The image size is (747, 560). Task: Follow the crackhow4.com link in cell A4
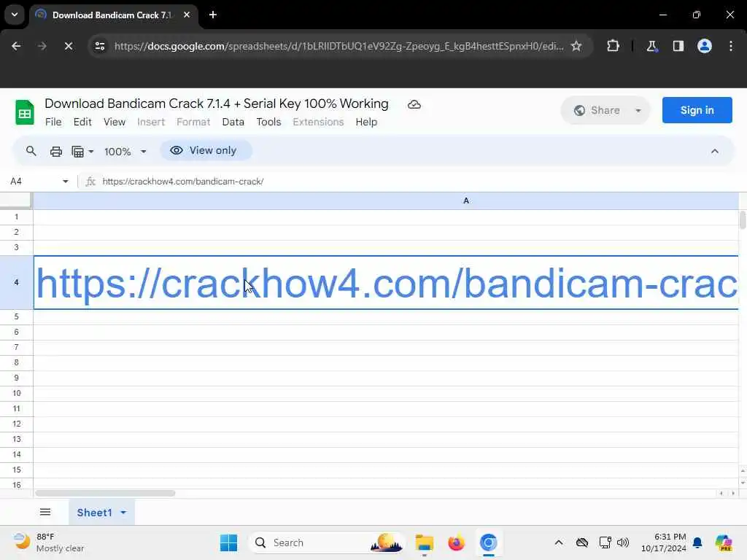[x=387, y=284]
